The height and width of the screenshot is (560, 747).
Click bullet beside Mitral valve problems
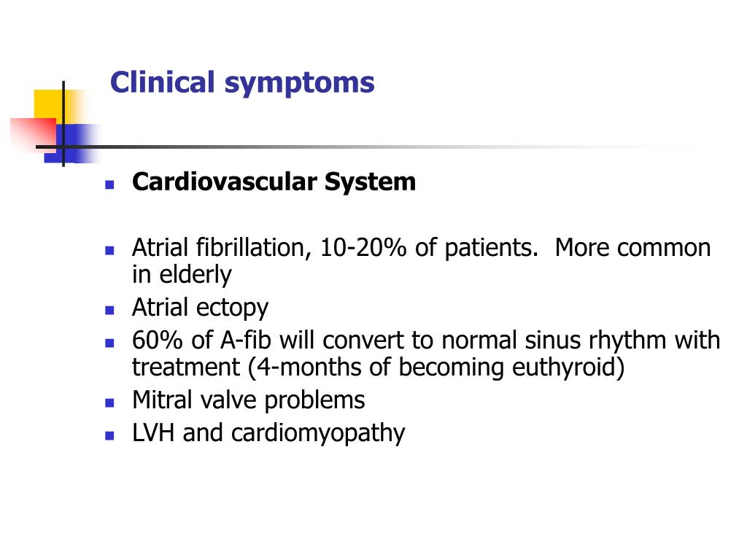[109, 402]
